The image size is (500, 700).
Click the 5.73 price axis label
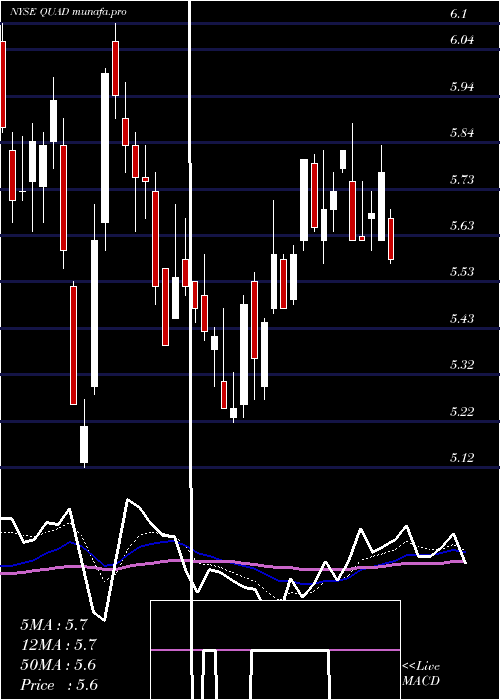462,179
